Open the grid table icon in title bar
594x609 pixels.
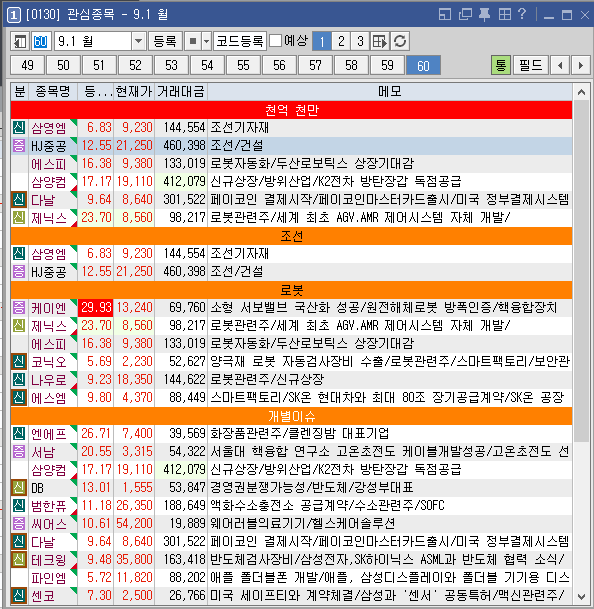(505, 15)
